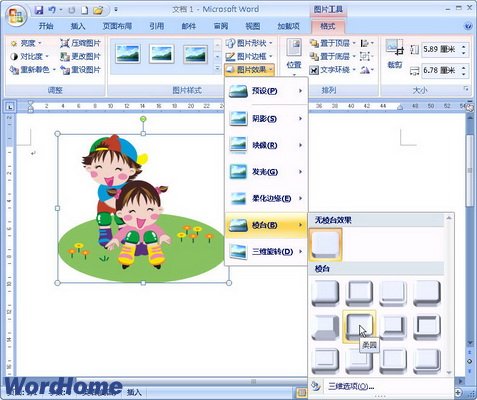Click 更改图片 change picture
Image resolution: width=477 pixels, height=400 pixels.
(x=80, y=56)
